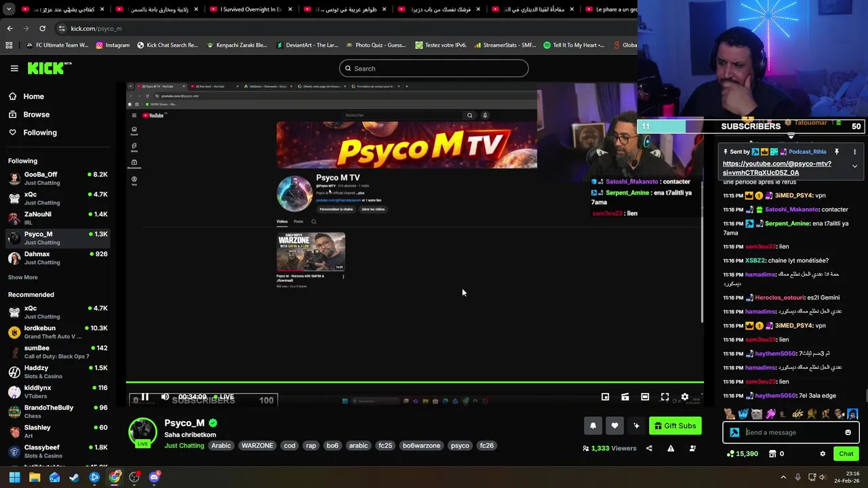
Task: Click the sparkle subscribe icon
Action: point(636,426)
